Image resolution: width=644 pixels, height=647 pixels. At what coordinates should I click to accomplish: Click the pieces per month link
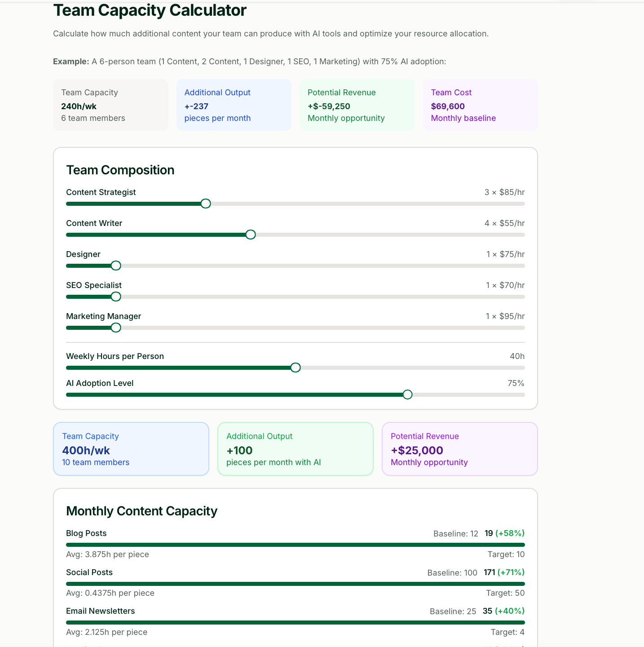pyautogui.click(x=217, y=118)
